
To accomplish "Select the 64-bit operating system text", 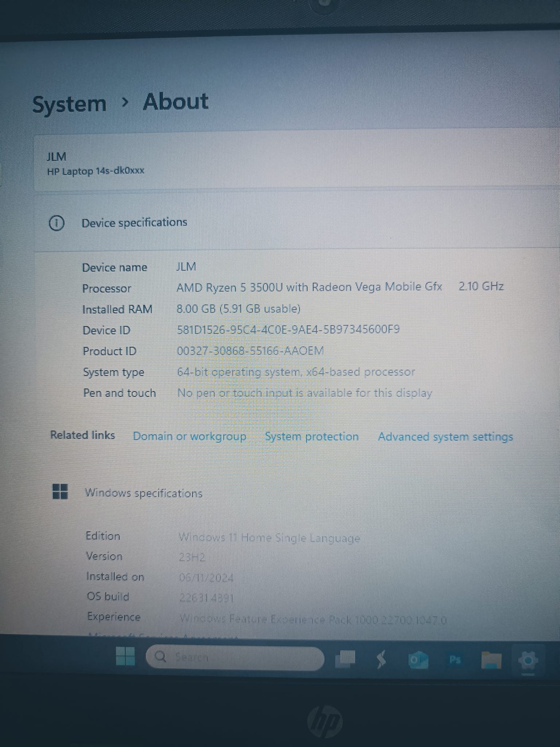I will (x=296, y=372).
